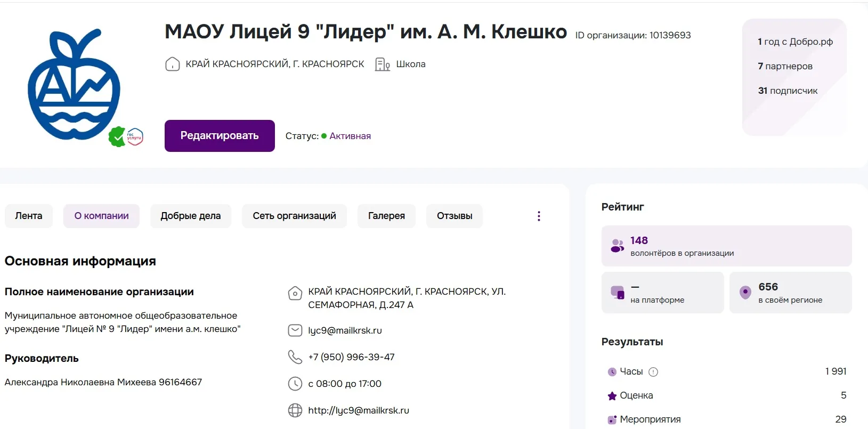Click the location pin region rating icon
The width and height of the screenshot is (868, 429).
[745, 293]
